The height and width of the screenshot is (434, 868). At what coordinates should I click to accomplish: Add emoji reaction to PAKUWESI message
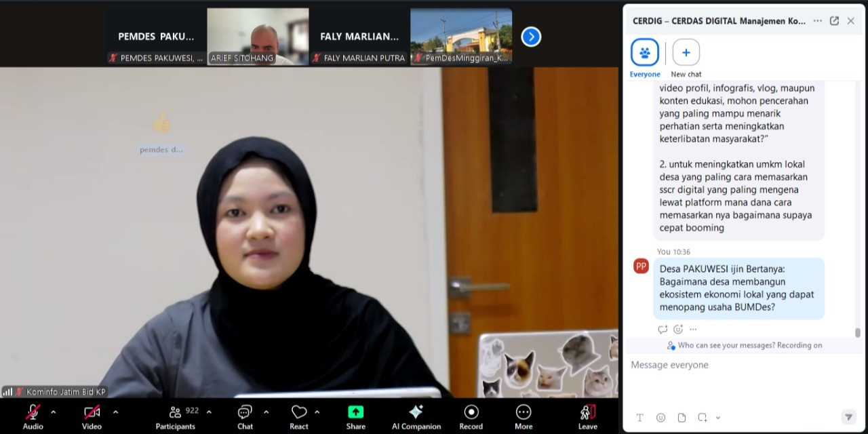pos(677,330)
